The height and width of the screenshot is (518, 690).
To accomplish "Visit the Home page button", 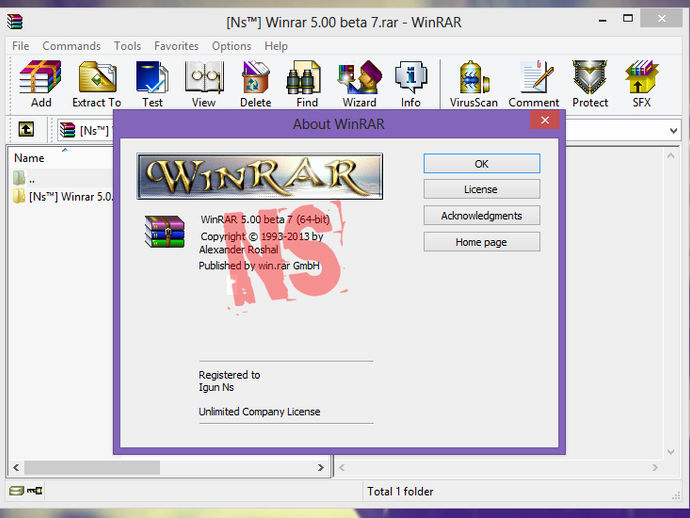I will [x=481, y=242].
